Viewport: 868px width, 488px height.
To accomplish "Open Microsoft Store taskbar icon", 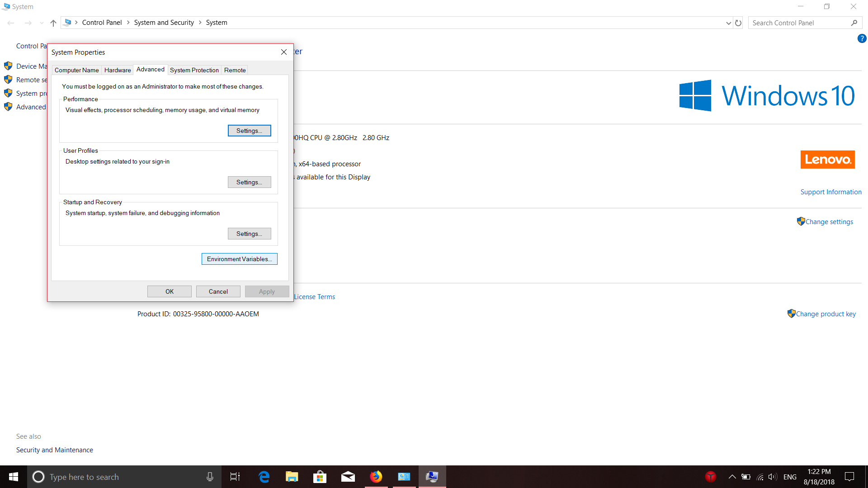I will 320,477.
